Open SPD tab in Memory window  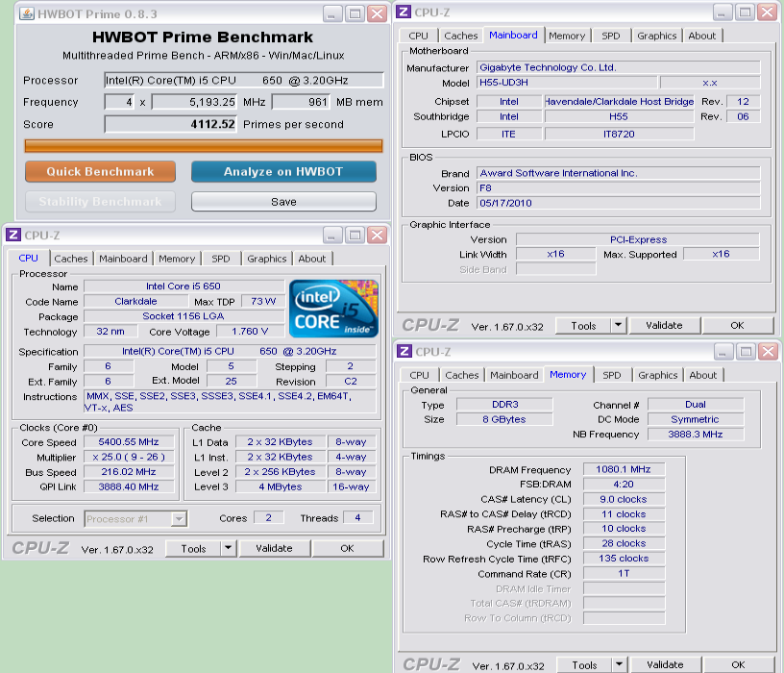point(611,375)
